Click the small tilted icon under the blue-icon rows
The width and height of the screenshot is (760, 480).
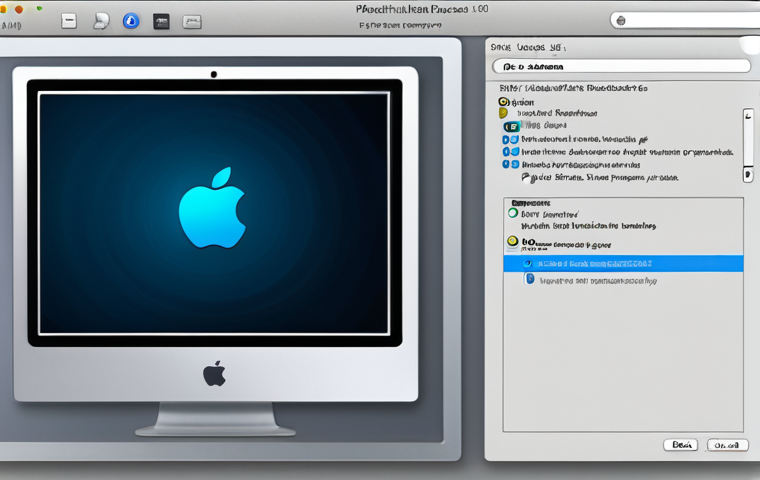click(526, 177)
